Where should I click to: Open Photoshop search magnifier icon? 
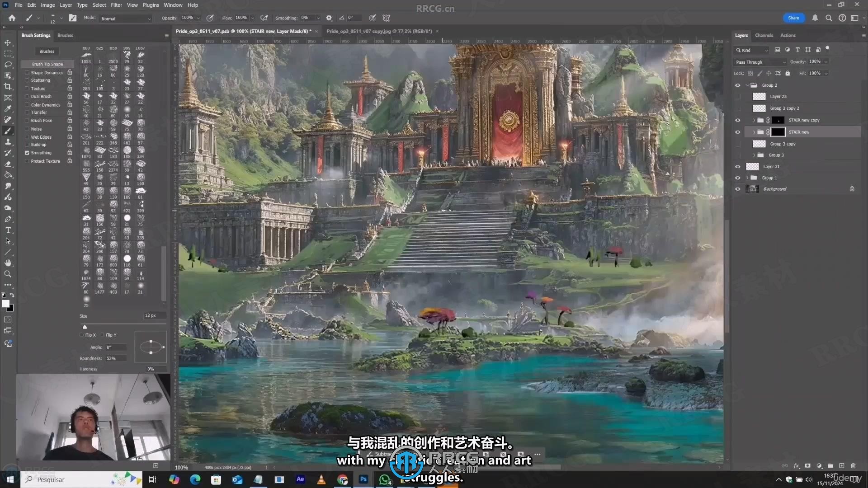[x=829, y=18]
